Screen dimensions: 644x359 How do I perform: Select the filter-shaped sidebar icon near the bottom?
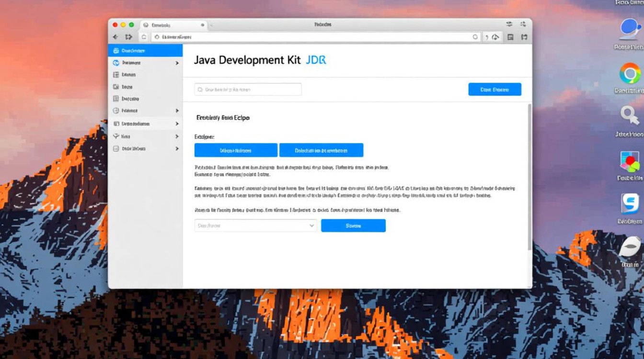point(116,136)
